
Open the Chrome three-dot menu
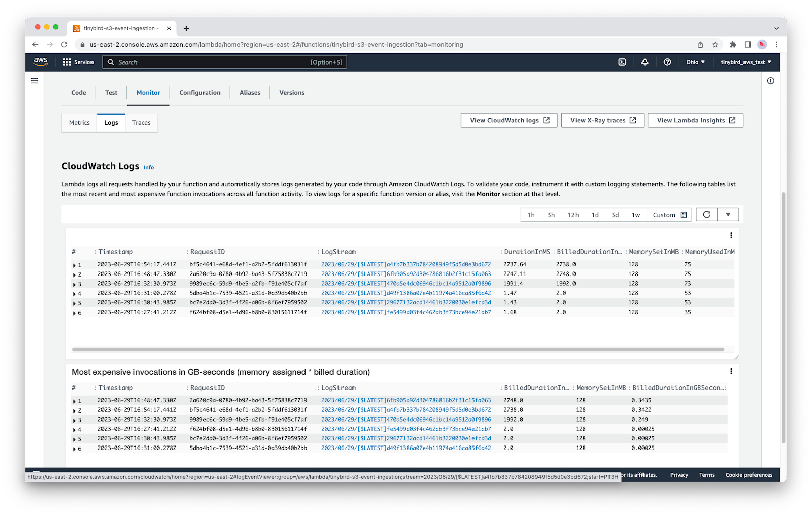click(776, 45)
